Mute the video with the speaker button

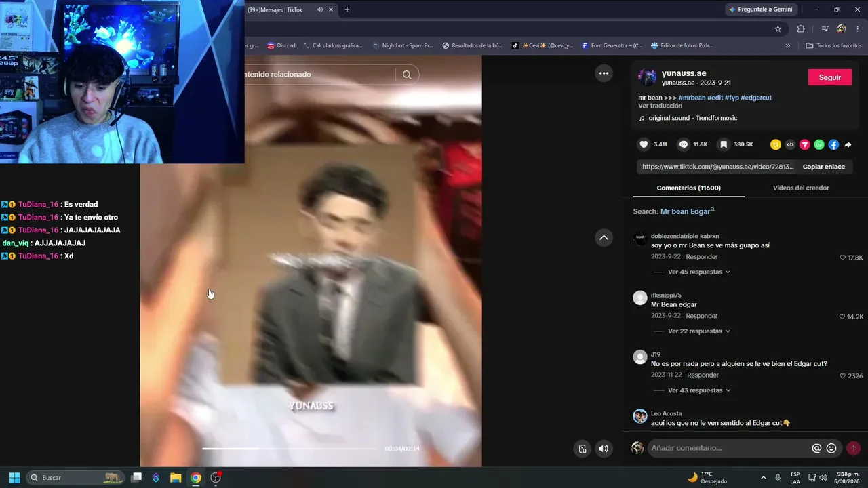(x=604, y=448)
